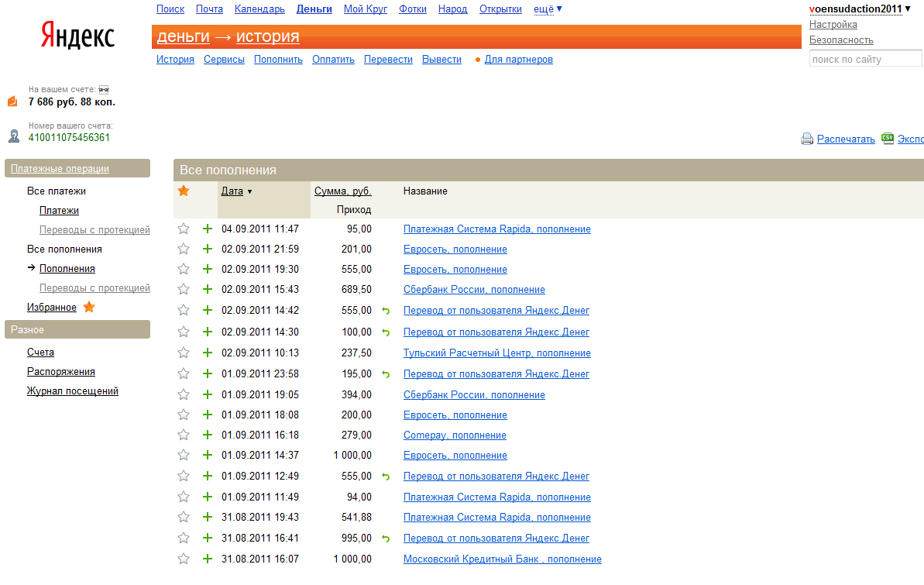
Task: Click green plus icon for 04.09.2011 11:47
Action: click(x=208, y=229)
